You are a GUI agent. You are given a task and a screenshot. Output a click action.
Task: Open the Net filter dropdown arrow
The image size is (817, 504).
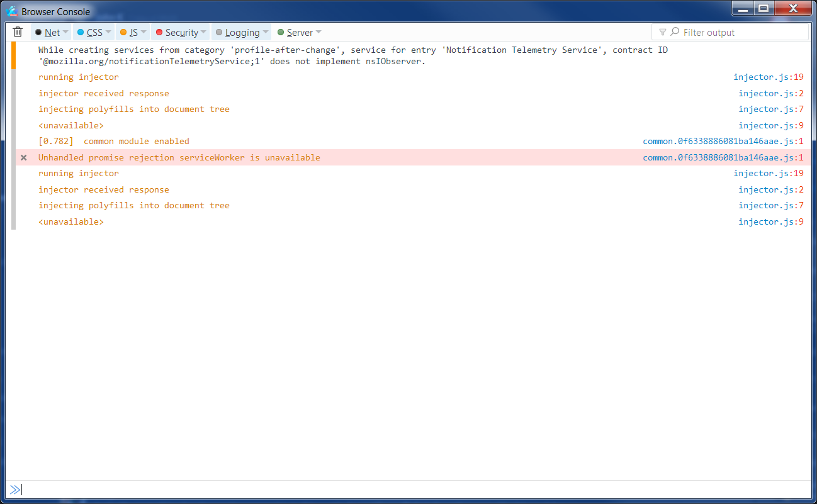pyautogui.click(x=67, y=31)
